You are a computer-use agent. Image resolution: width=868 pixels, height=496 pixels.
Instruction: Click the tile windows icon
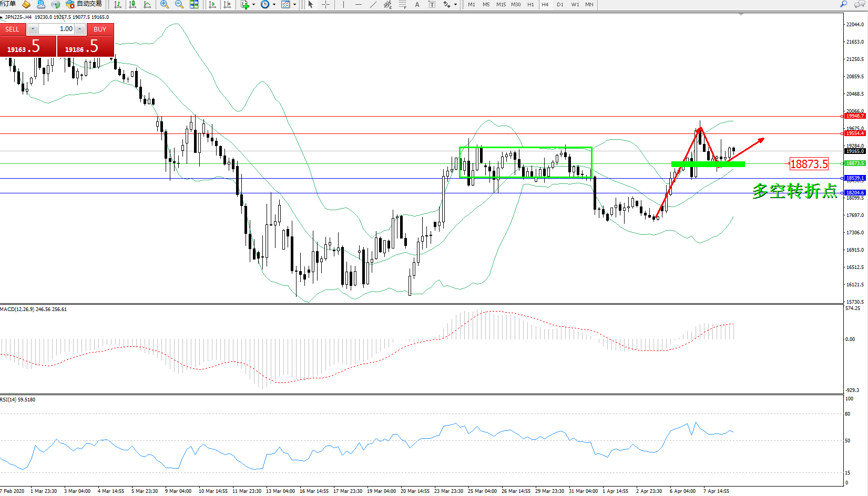click(194, 5)
